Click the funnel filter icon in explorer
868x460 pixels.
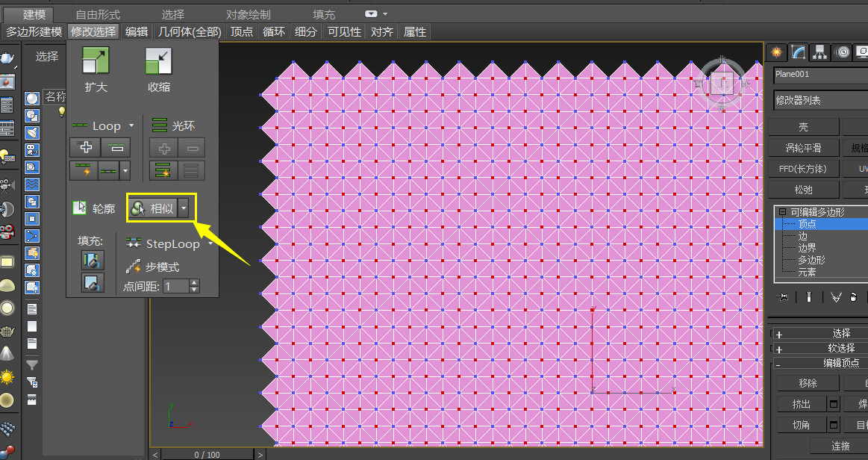pos(32,364)
